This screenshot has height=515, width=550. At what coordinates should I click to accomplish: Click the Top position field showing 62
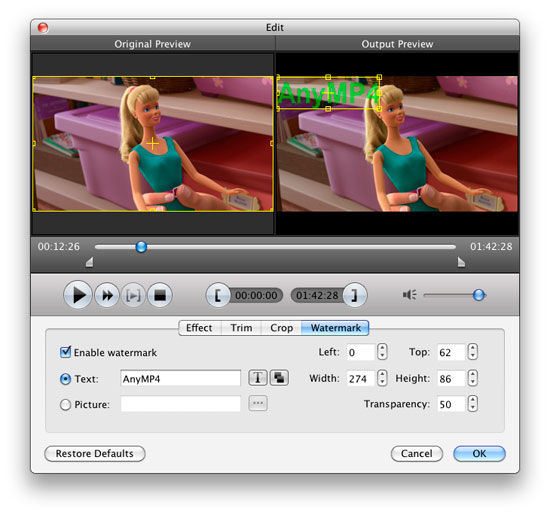[451, 352]
